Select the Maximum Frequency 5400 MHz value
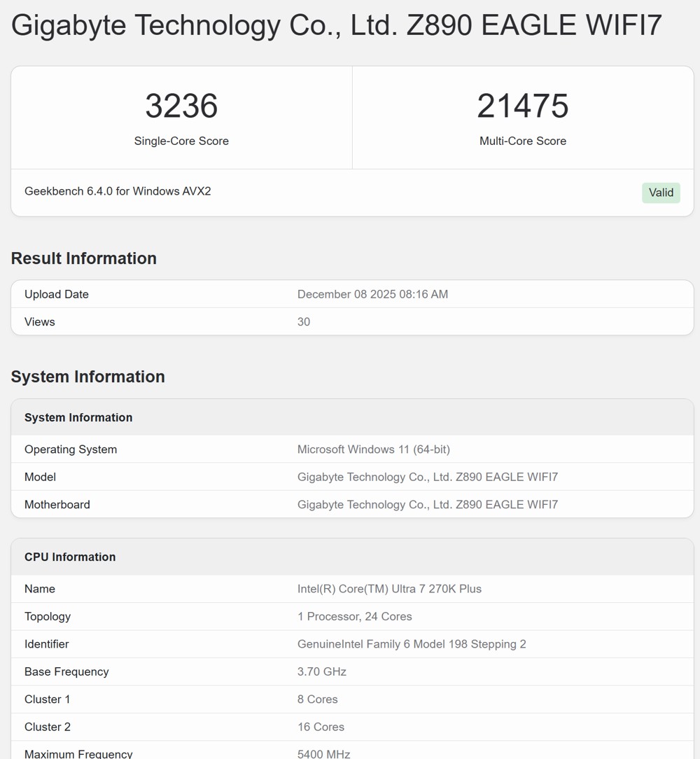Image resolution: width=700 pixels, height=759 pixels. 323,753
